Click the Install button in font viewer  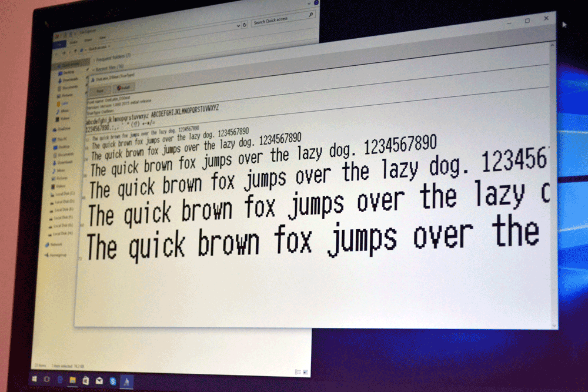(123, 88)
